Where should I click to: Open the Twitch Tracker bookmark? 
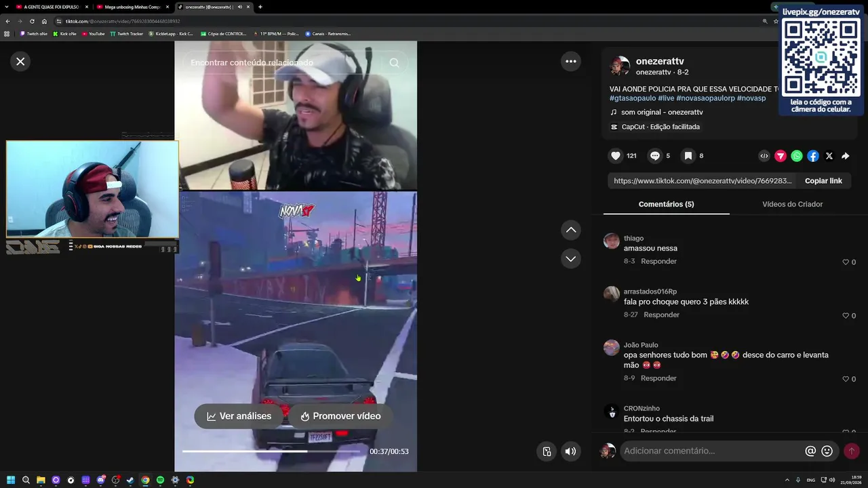(126, 33)
